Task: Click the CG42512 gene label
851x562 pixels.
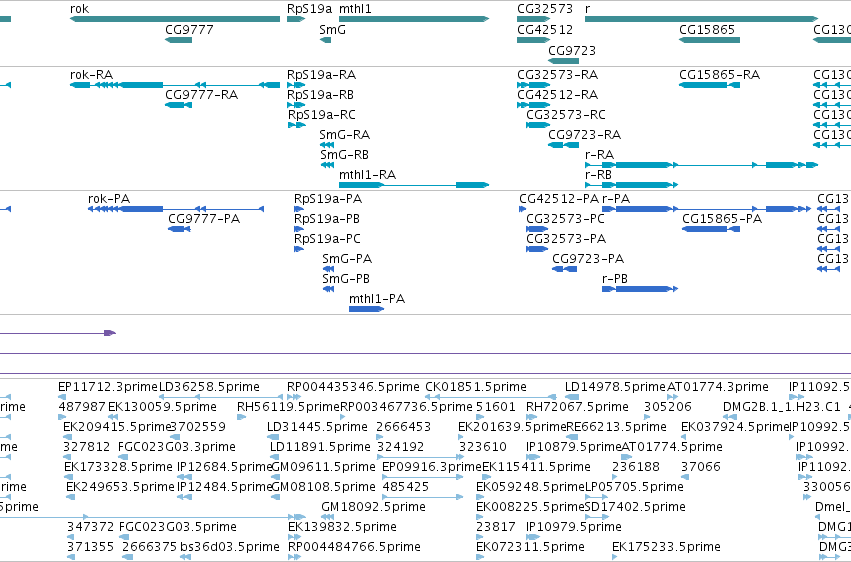Action: (545, 29)
